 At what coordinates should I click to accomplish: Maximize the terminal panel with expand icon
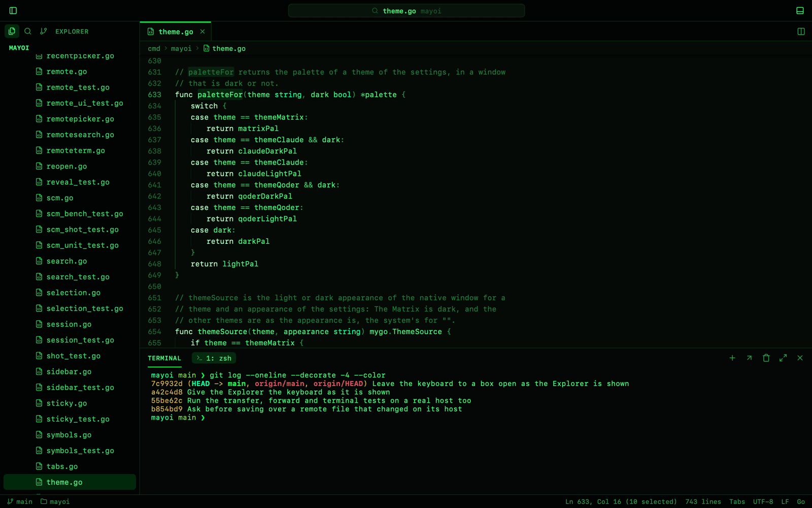point(783,358)
